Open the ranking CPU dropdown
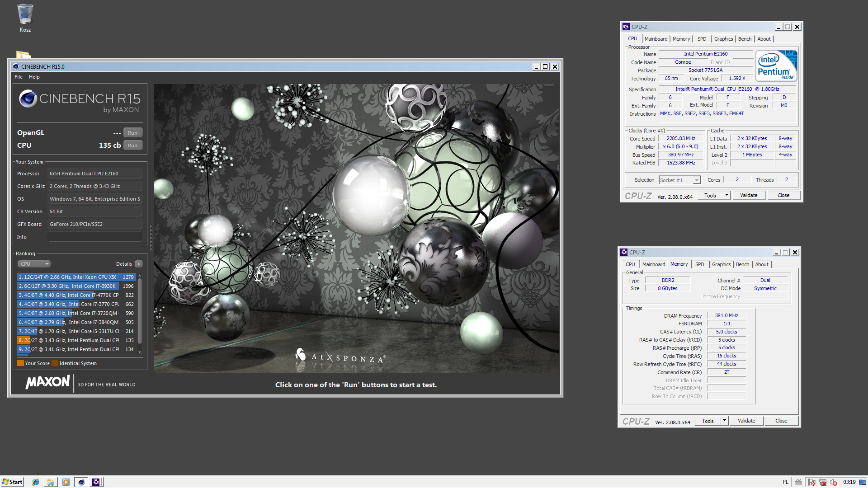 [x=34, y=264]
